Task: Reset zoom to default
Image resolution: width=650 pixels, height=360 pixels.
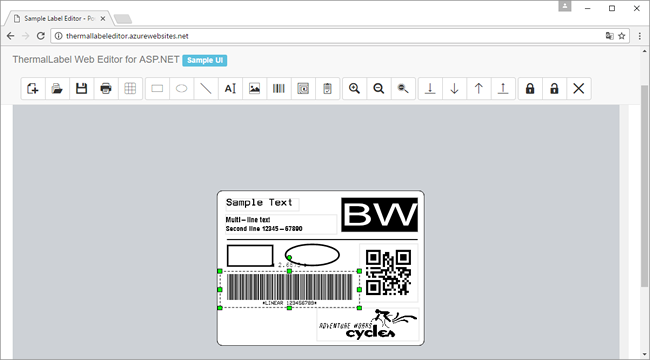Action: (403, 88)
